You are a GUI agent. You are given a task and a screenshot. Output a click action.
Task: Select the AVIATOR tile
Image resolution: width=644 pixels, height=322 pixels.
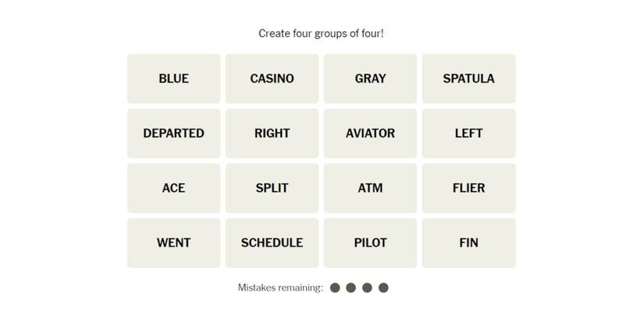click(370, 133)
